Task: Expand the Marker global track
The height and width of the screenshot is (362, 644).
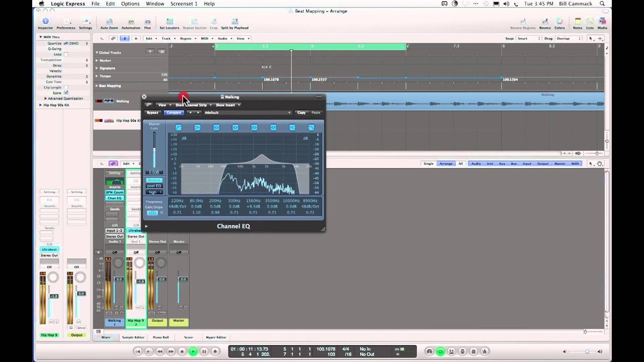Action: pos(97,60)
